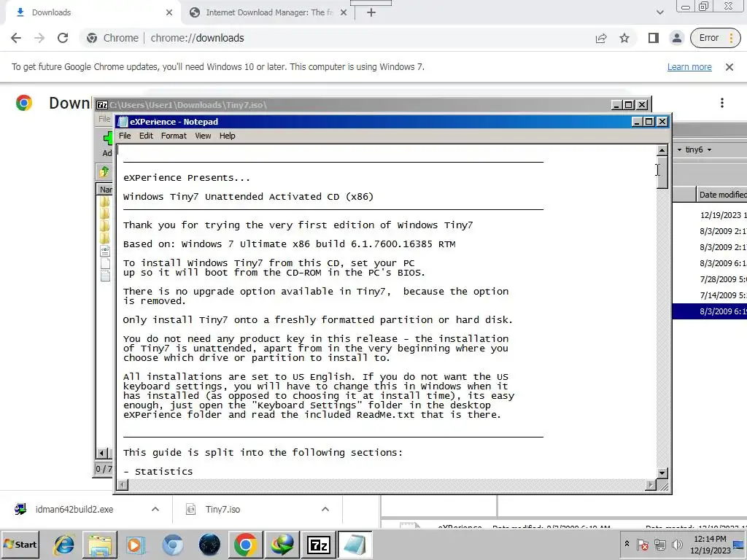
Task: Open Internet Explorer from taskbar
Action: coord(64,545)
